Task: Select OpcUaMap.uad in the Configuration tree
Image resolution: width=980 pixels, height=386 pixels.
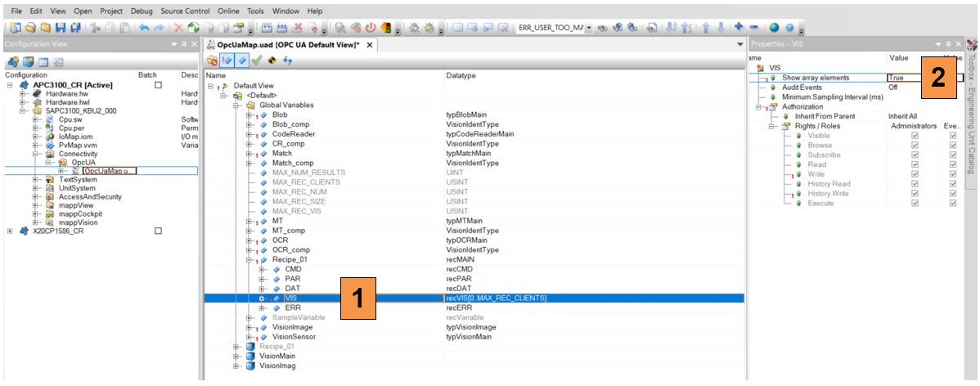Action: pos(110,171)
